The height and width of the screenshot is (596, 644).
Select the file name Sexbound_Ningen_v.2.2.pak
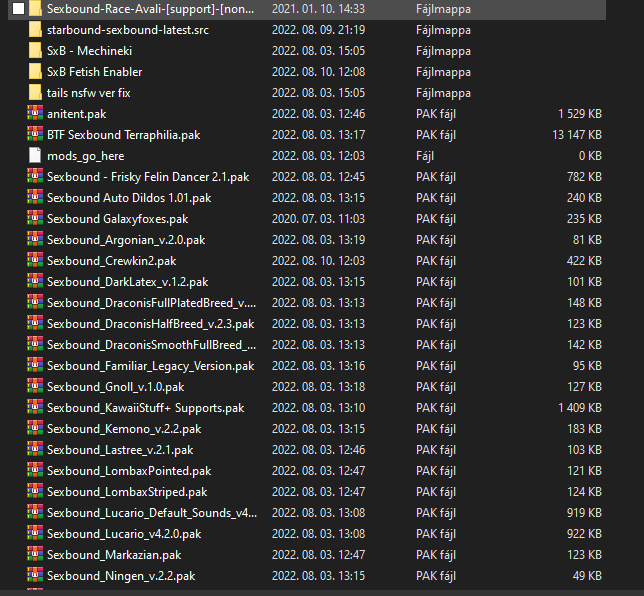point(121,576)
